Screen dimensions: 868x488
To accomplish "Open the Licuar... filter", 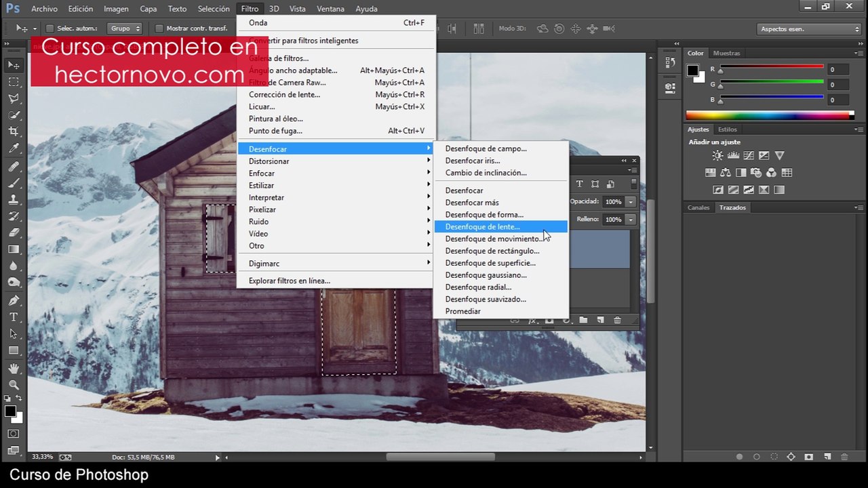I will click(336, 106).
